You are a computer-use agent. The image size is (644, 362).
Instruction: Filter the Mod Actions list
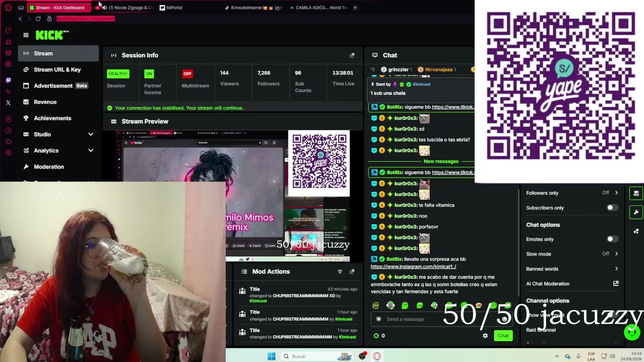[340, 271]
